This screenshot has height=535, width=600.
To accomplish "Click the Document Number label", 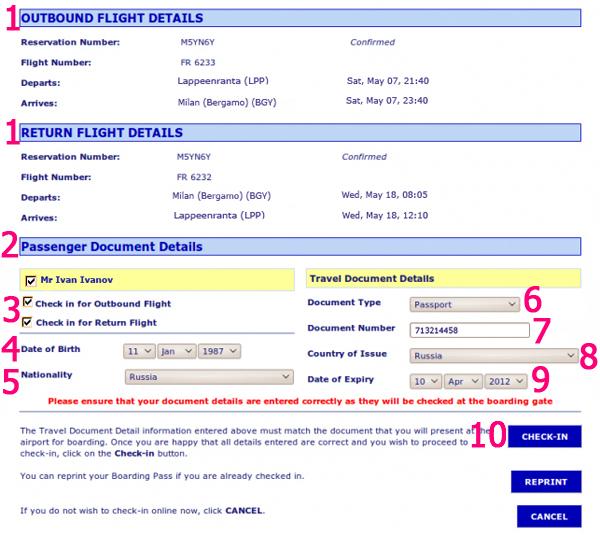I will coord(351,328).
